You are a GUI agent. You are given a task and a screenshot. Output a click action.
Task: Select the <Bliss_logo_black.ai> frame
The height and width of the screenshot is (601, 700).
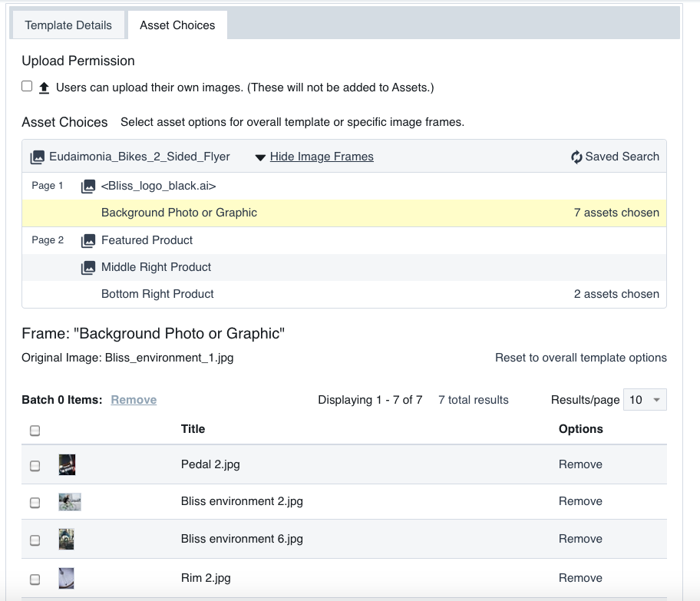[x=344, y=187]
